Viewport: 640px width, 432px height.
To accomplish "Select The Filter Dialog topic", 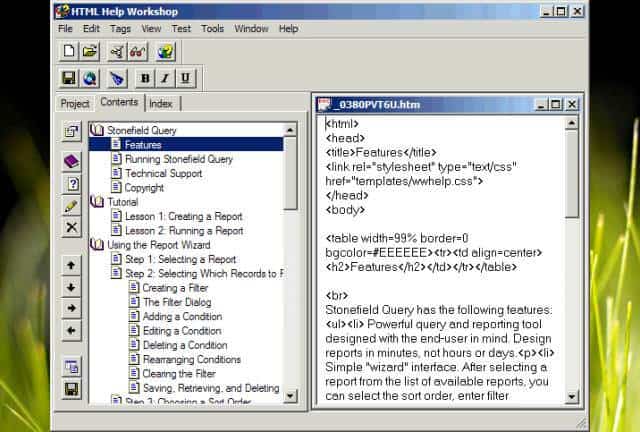I will pos(177,302).
